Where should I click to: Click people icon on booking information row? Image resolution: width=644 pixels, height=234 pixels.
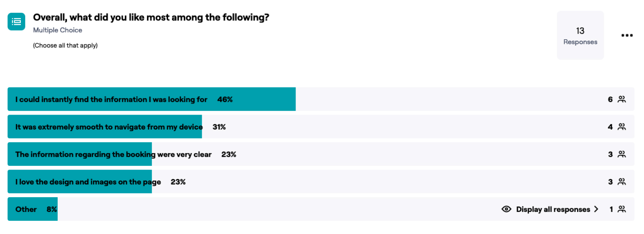click(x=622, y=154)
